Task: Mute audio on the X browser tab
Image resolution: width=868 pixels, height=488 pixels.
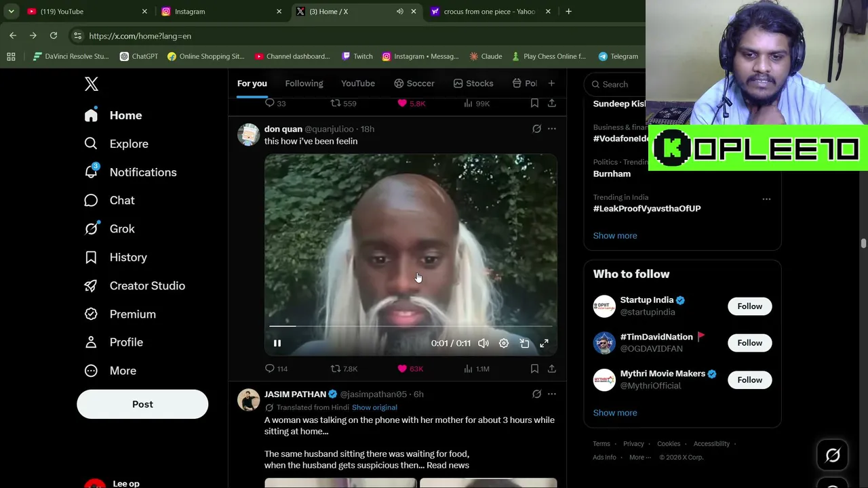Action: [399, 12]
